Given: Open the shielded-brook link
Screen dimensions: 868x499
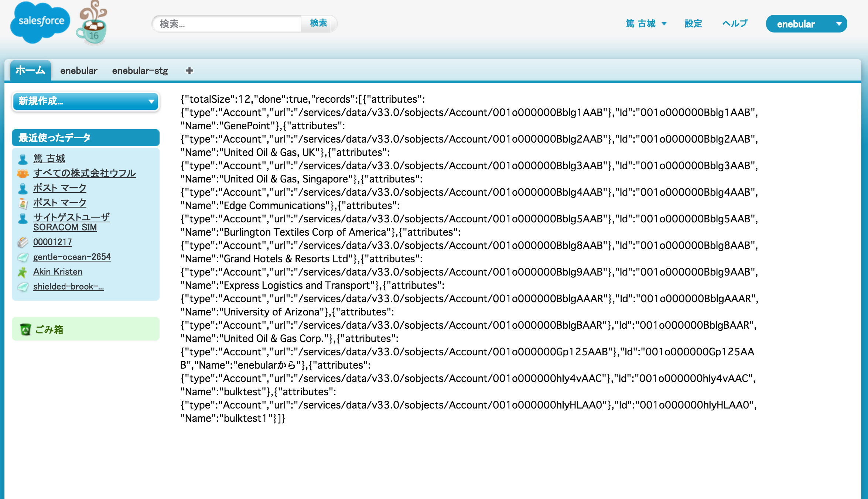Looking at the screenshot, I should [68, 286].
